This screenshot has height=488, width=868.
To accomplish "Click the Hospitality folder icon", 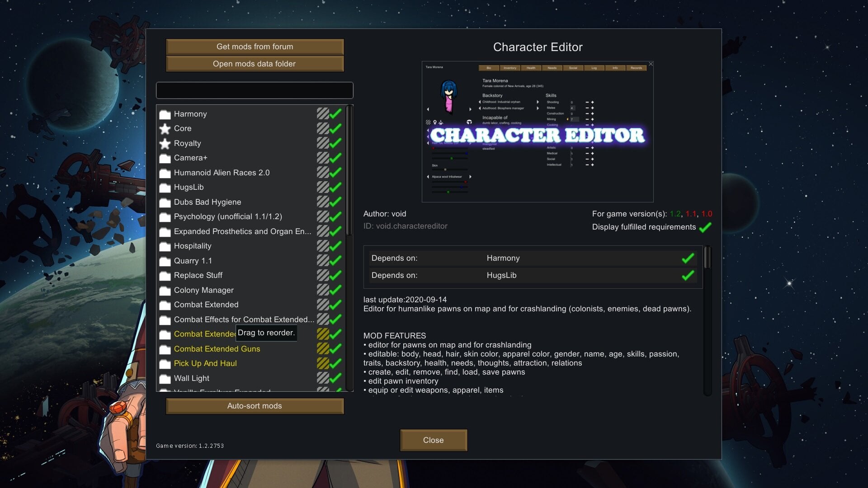I will tap(165, 246).
